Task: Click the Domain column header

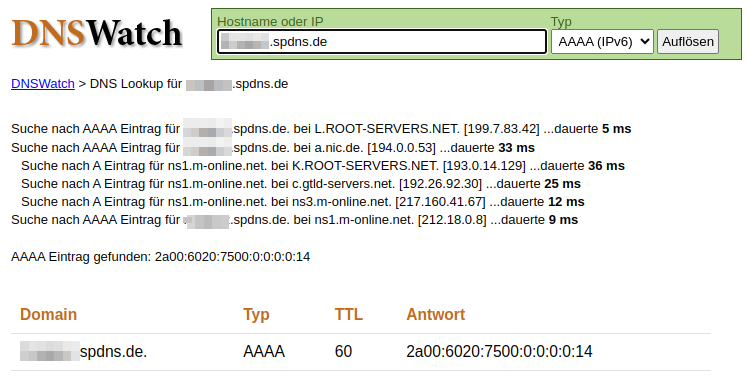Action: click(x=48, y=314)
